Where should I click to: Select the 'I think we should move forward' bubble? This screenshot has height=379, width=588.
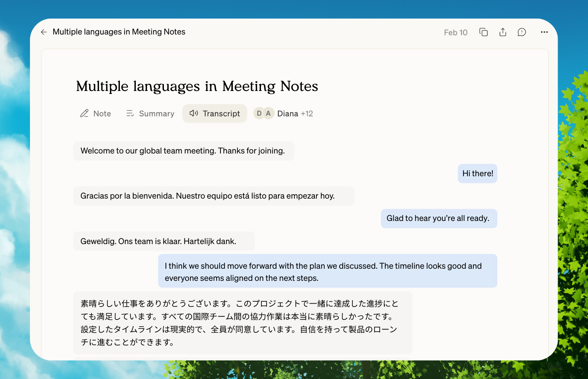click(x=328, y=271)
